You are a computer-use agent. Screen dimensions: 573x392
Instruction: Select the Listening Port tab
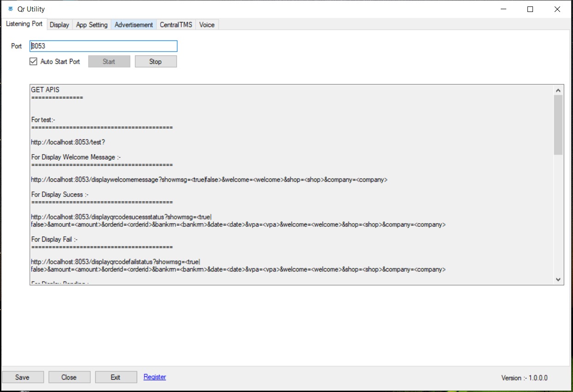pyautogui.click(x=24, y=24)
